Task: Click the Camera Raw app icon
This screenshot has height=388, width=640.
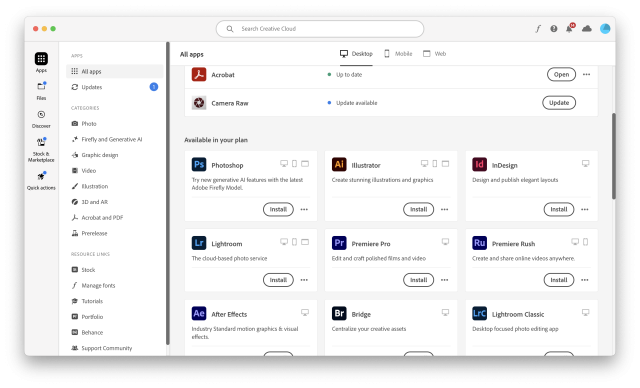Action: (199, 103)
